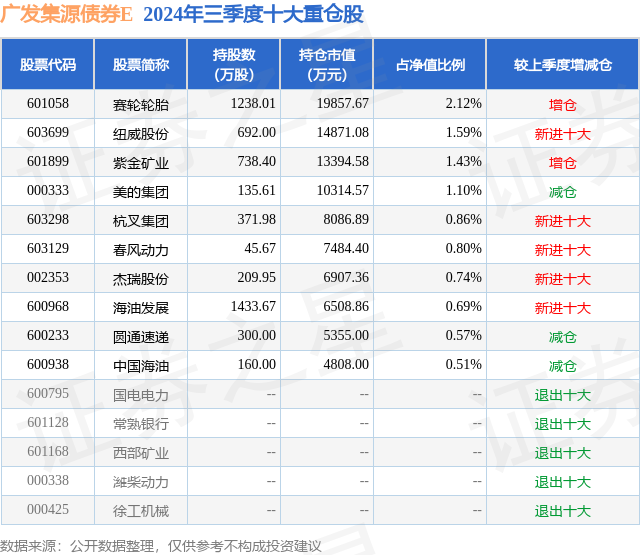The height and width of the screenshot is (555, 640).
Task: Click the 退出十大 label for 国电电力
Action: tap(563, 395)
